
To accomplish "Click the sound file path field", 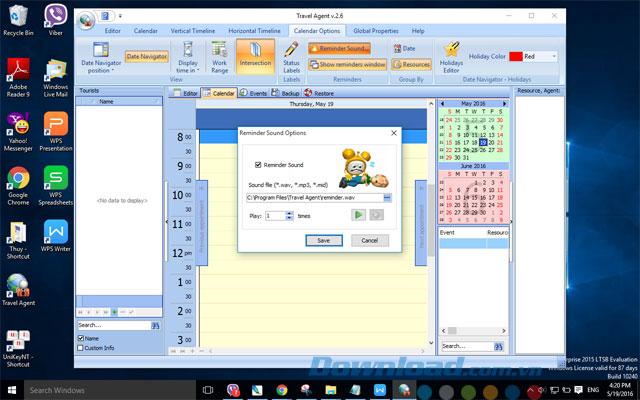I will tap(314, 198).
